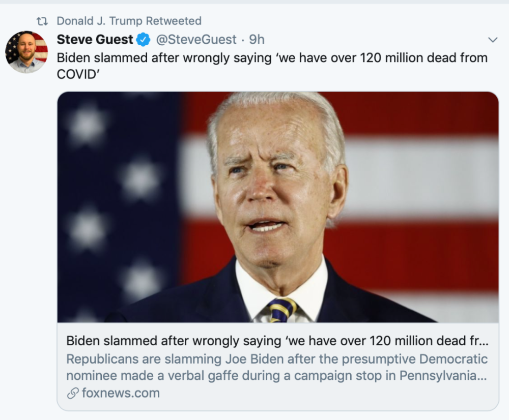This screenshot has width=509, height=420.
Task: Click the retweet icon above the tweet
Action: pos(42,21)
